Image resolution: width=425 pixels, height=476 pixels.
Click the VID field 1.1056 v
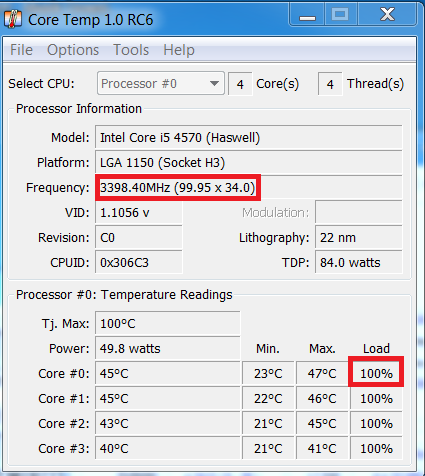coord(139,212)
